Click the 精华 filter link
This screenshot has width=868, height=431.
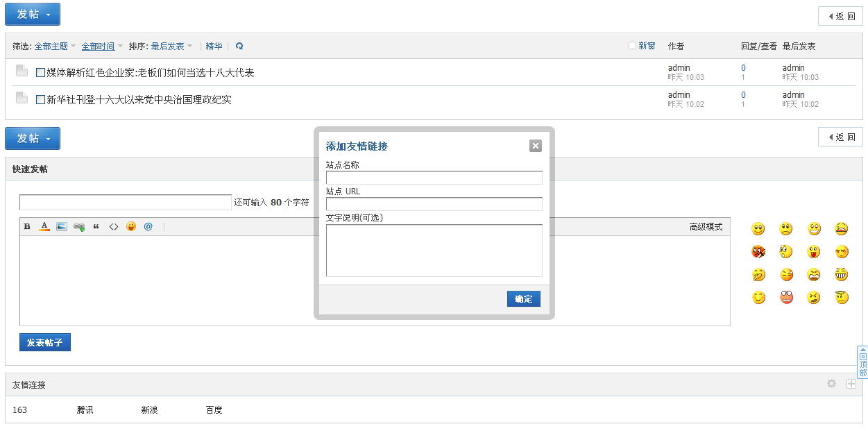(214, 47)
